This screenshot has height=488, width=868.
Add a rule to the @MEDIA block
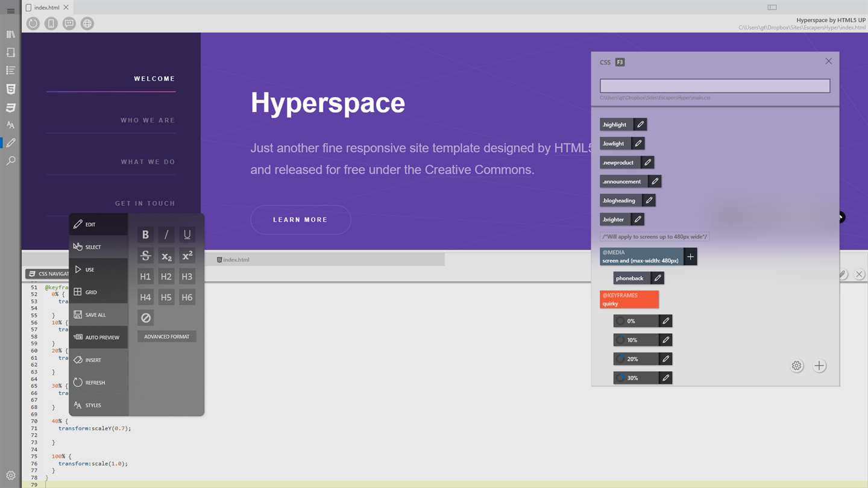coord(690,257)
